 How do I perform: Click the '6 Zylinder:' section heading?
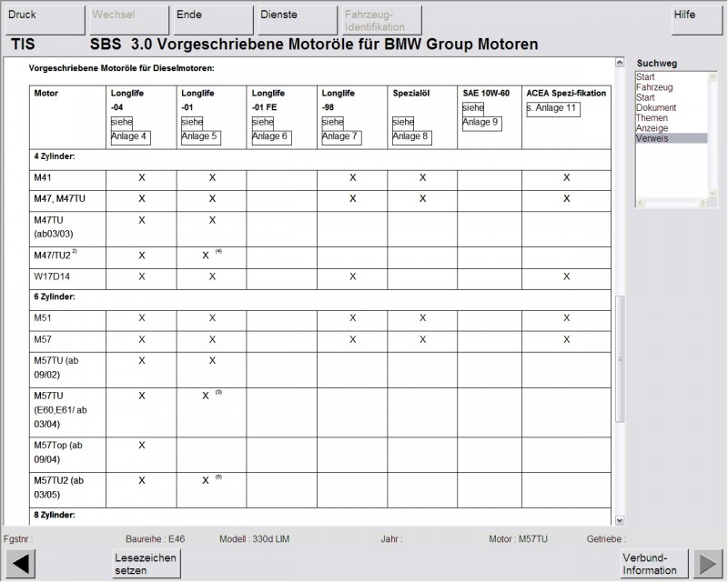(x=55, y=296)
